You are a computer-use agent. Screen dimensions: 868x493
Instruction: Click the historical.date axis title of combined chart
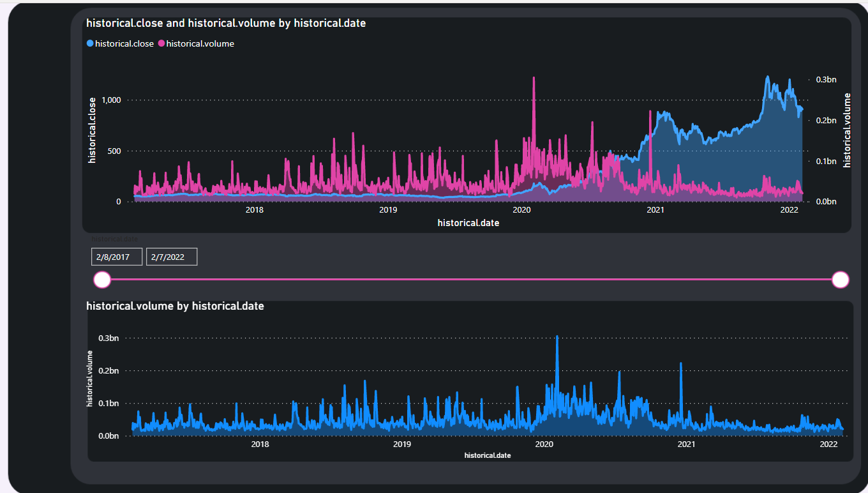[x=468, y=223]
